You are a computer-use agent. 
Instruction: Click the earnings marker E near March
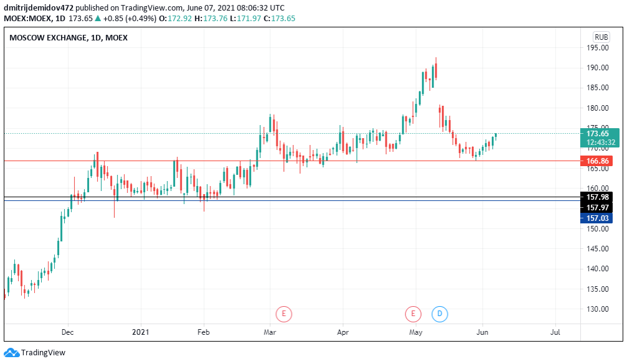click(283, 314)
